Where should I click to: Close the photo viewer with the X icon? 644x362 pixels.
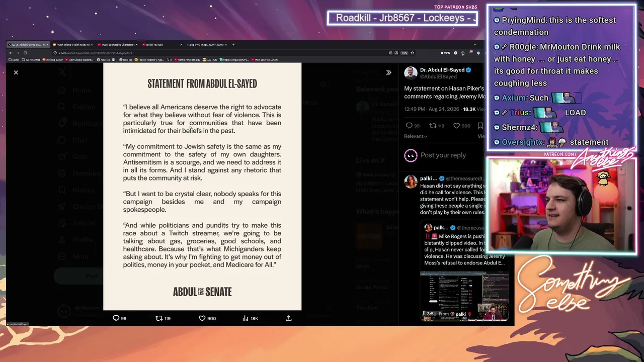coord(16,72)
